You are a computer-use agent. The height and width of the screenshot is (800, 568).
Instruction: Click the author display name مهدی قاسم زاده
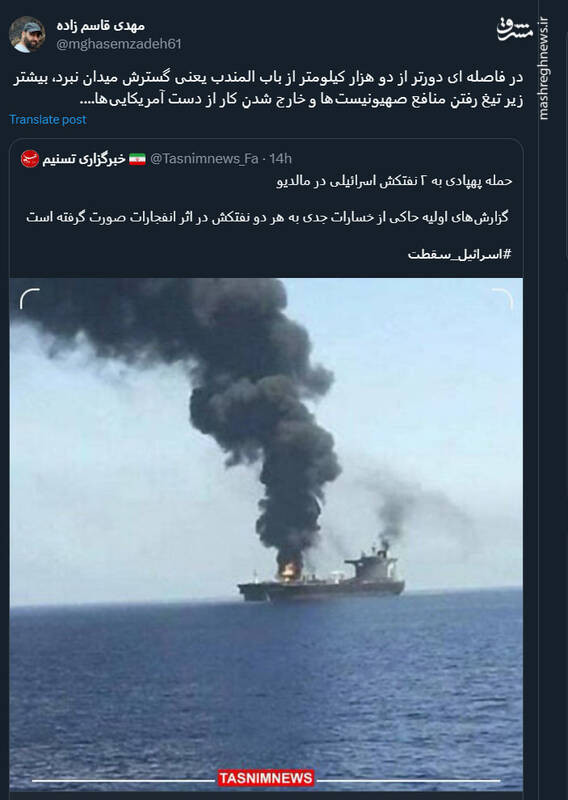[101, 25]
